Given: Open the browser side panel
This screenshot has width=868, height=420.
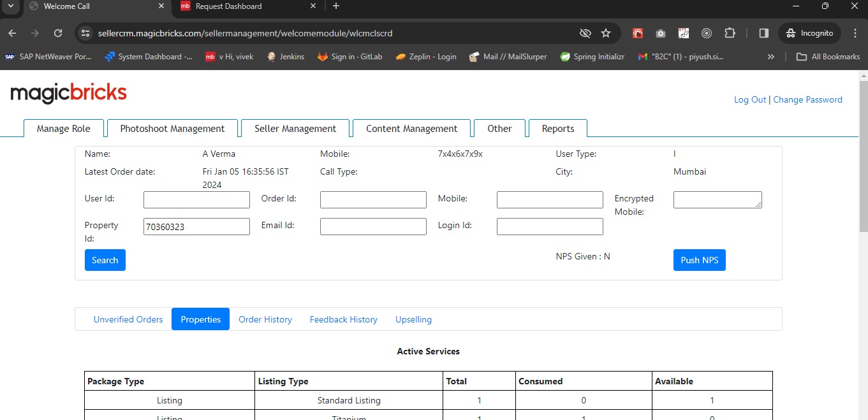Looking at the screenshot, I should click(x=763, y=33).
